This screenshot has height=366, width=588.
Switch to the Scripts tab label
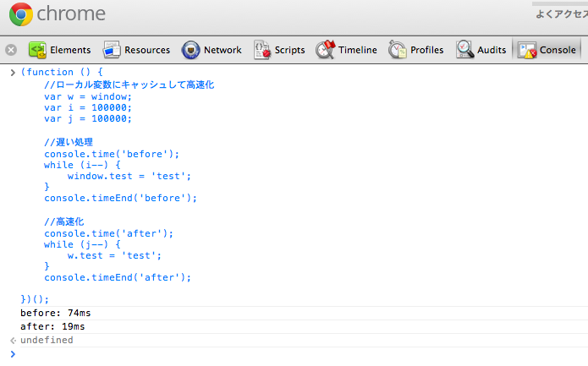(290, 50)
